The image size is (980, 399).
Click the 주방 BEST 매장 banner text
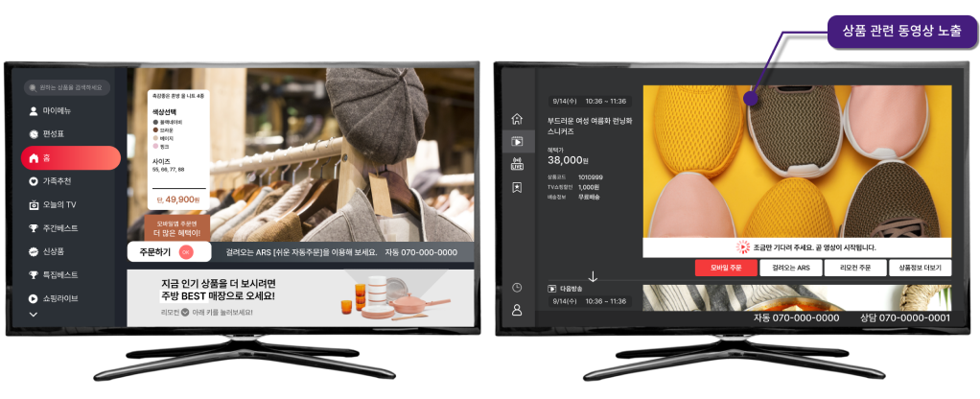(x=218, y=295)
